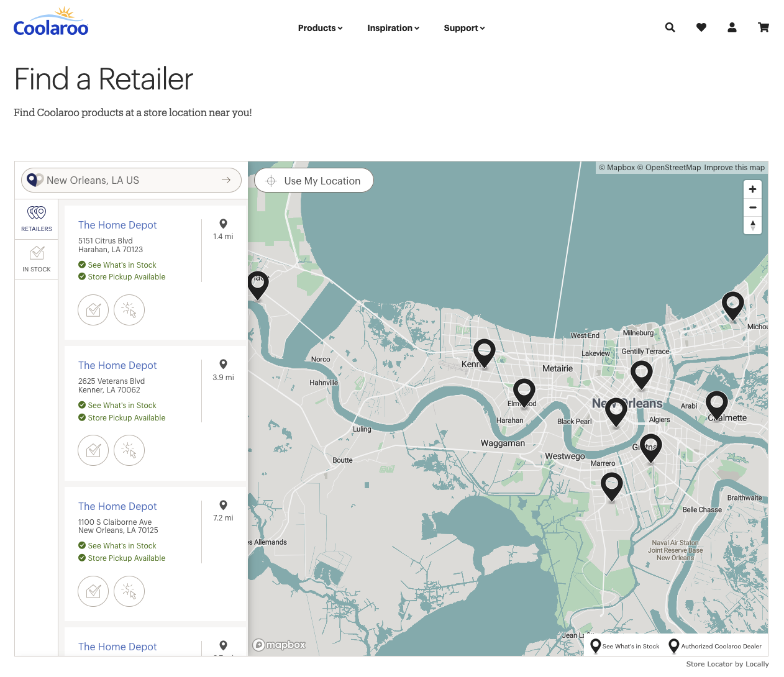Click the 1.4 mi distance pin icon
Screen dimensions: 784x677
(223, 224)
